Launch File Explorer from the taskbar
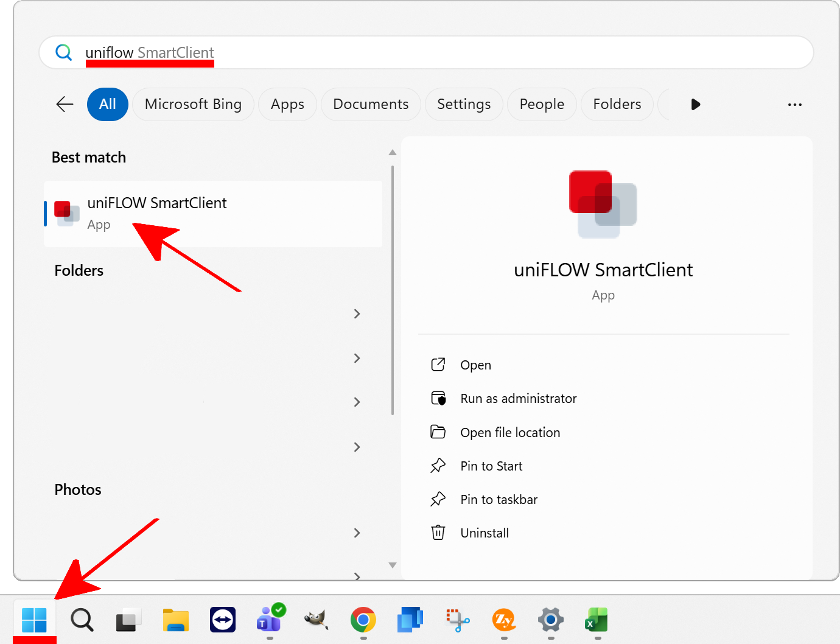The image size is (840, 644). tap(175, 620)
